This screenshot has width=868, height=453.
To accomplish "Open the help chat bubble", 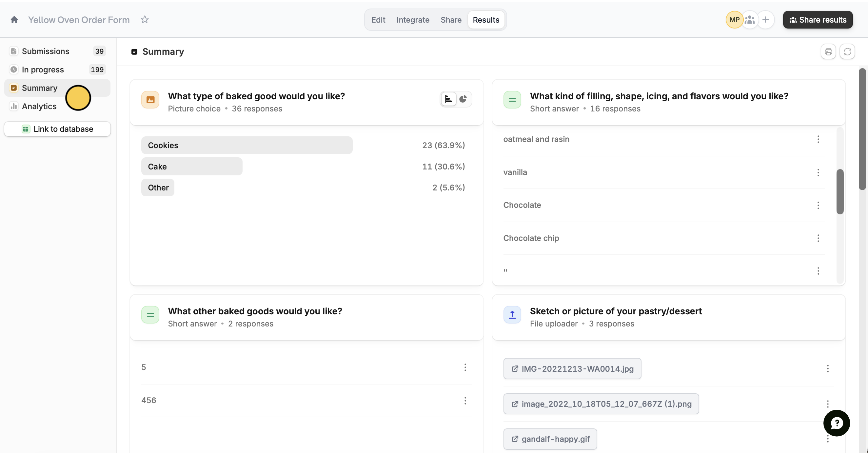I will tap(836, 423).
